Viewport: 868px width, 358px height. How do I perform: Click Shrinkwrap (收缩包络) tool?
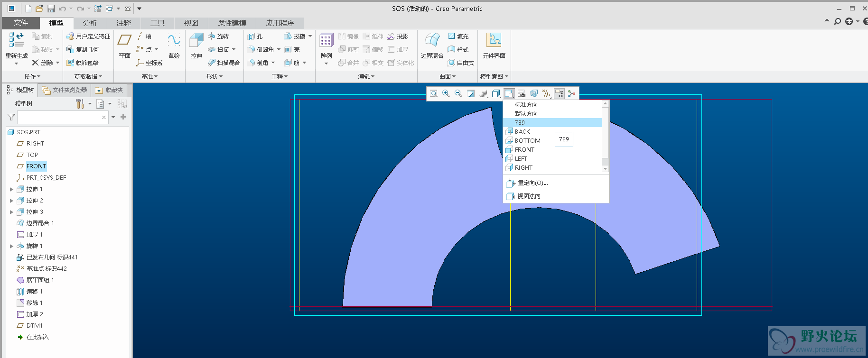point(83,63)
